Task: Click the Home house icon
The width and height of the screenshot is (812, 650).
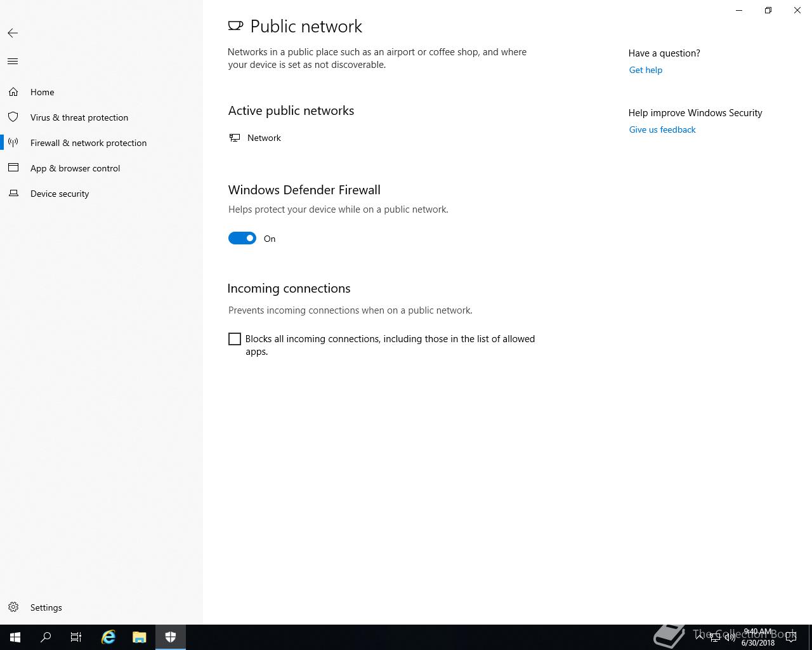Action: tap(13, 92)
